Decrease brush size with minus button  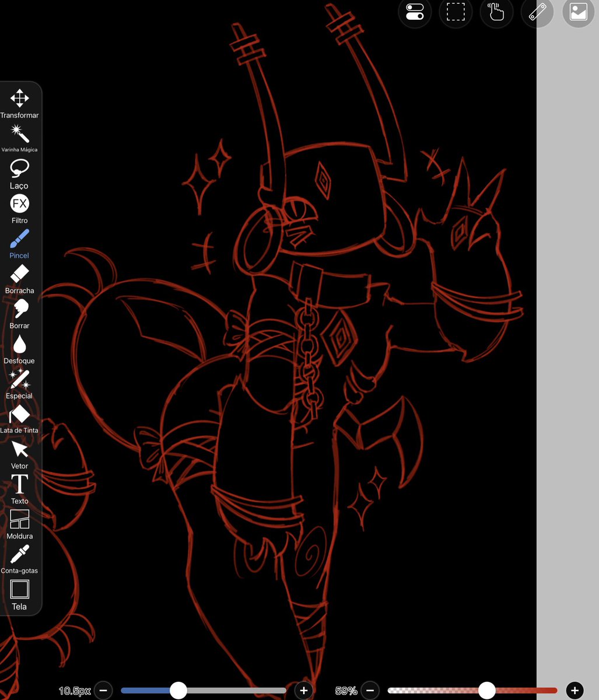103,691
